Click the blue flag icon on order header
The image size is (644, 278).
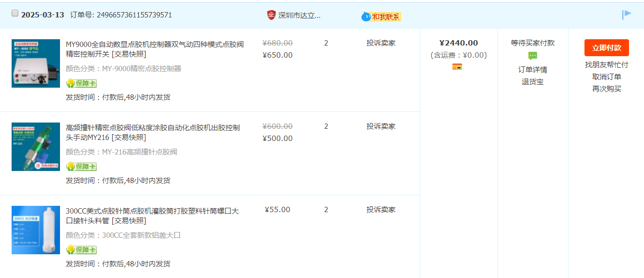pos(627,15)
